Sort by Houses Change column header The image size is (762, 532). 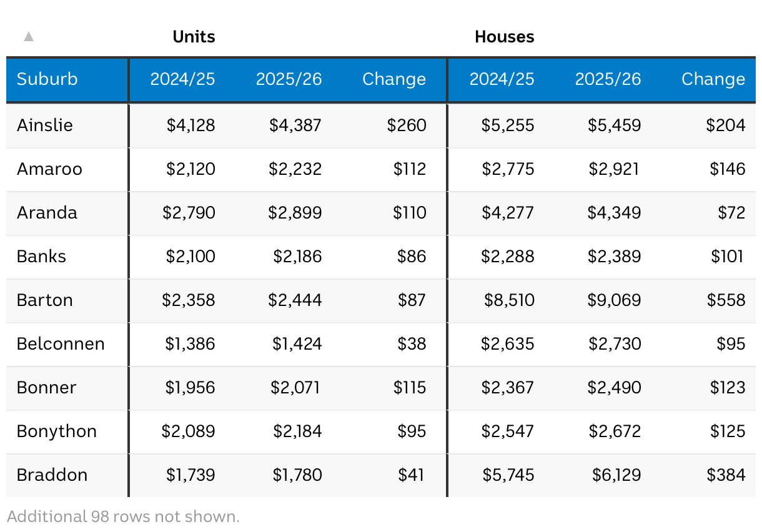coord(713,79)
